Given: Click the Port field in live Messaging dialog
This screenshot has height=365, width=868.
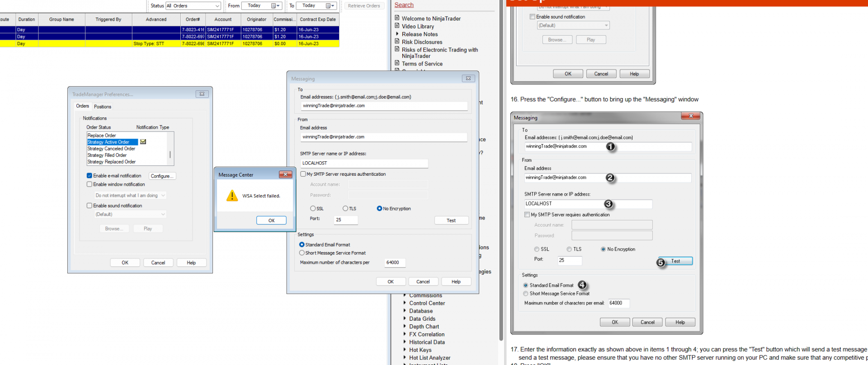Looking at the screenshot, I should 346,220.
